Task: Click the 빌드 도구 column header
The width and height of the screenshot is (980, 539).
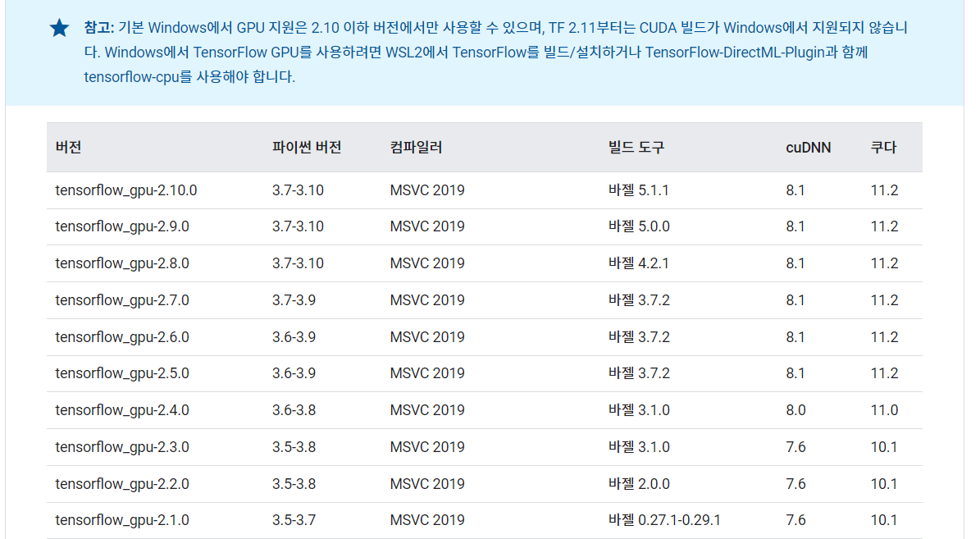Action: coord(636,148)
